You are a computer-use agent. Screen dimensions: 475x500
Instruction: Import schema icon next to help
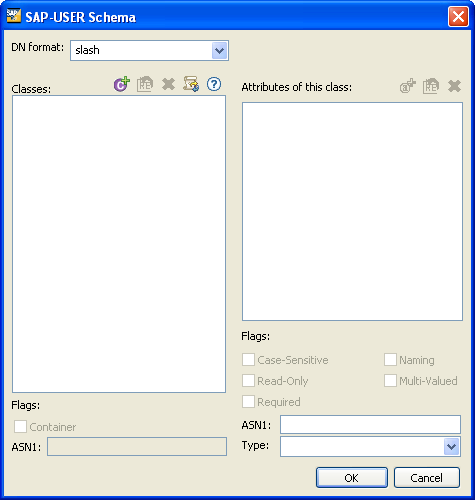(191, 84)
